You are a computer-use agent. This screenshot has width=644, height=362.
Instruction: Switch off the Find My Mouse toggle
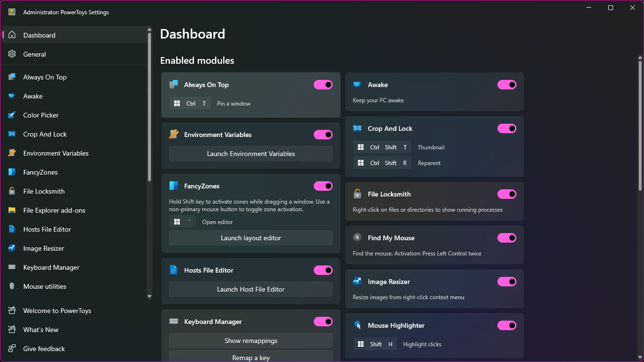point(507,238)
